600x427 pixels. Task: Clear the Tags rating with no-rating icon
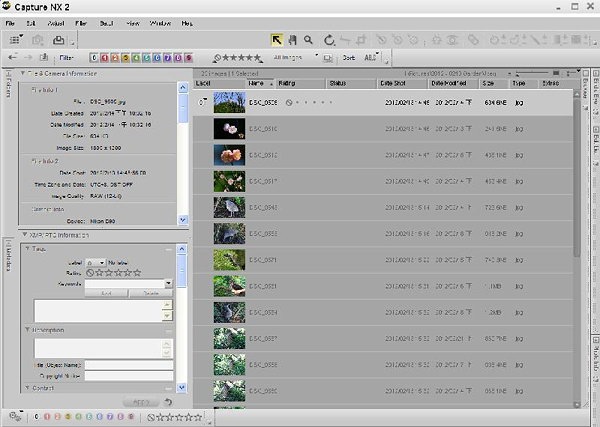tap(90, 273)
